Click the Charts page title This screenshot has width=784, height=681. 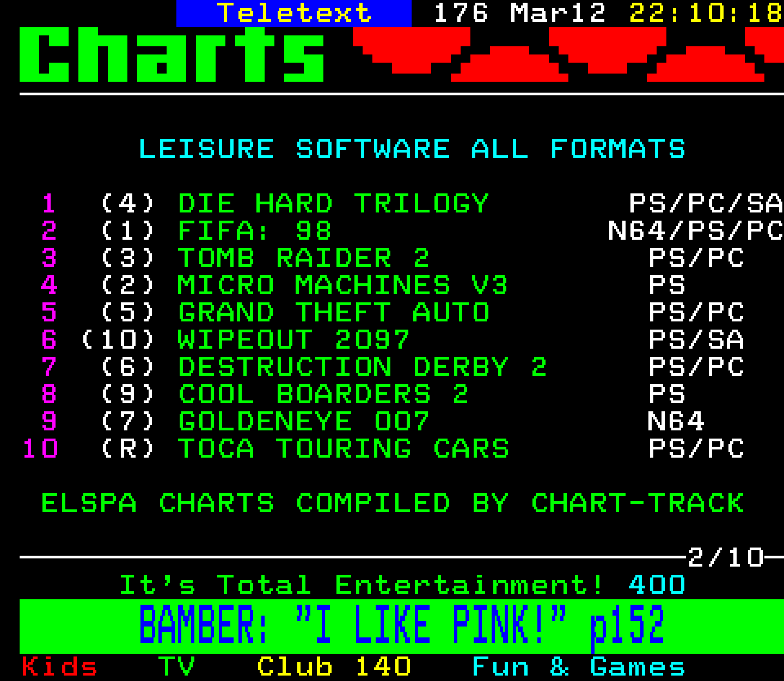[172, 54]
